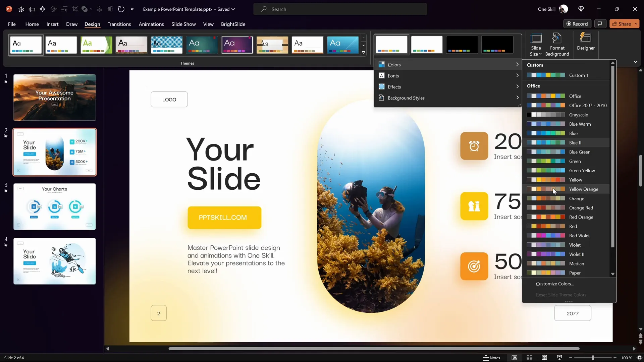Choose the Grayscale color scheme
The height and width of the screenshot is (362, 644).
point(566,115)
